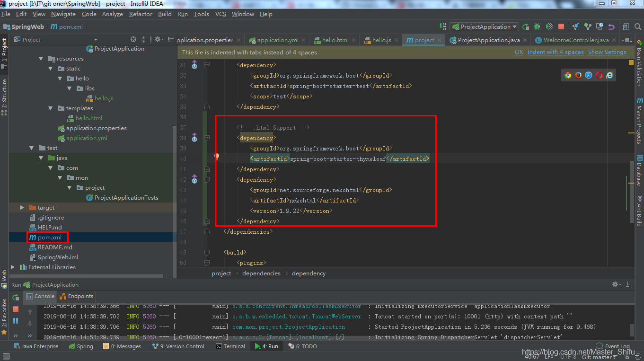Switch to hello.html editor tab
Viewport: 644px width, 361px height.
coord(335,40)
